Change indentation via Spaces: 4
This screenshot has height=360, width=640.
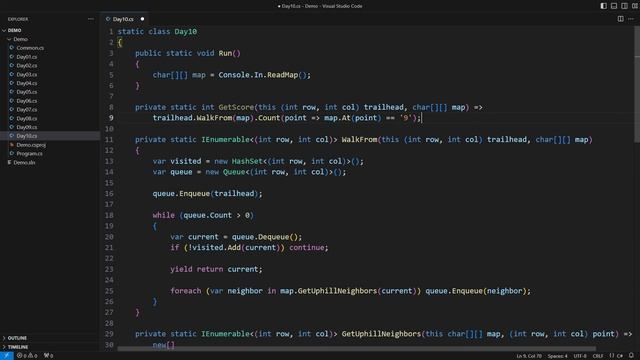point(557,356)
